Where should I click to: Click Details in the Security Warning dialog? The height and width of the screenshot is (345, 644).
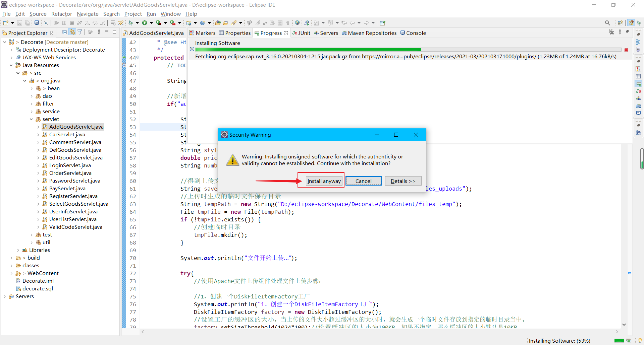click(403, 181)
